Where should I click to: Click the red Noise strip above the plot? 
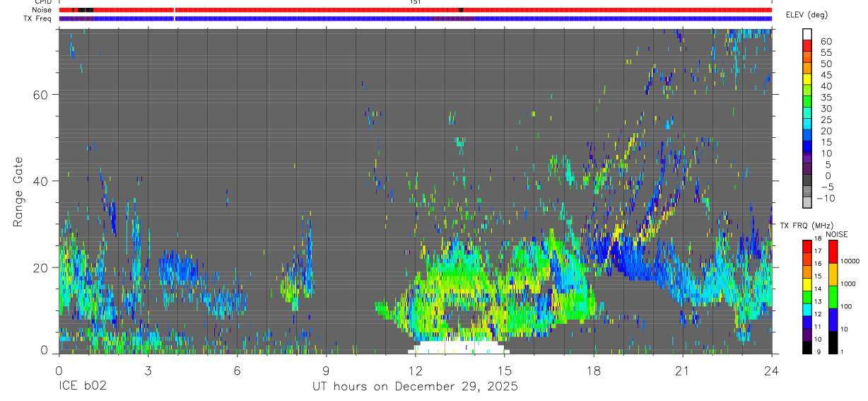tap(416, 10)
